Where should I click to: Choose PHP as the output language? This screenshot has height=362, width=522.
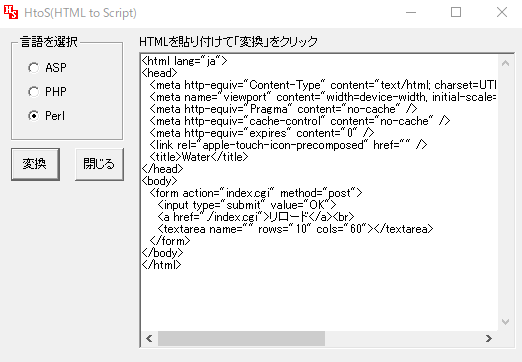tap(47, 92)
